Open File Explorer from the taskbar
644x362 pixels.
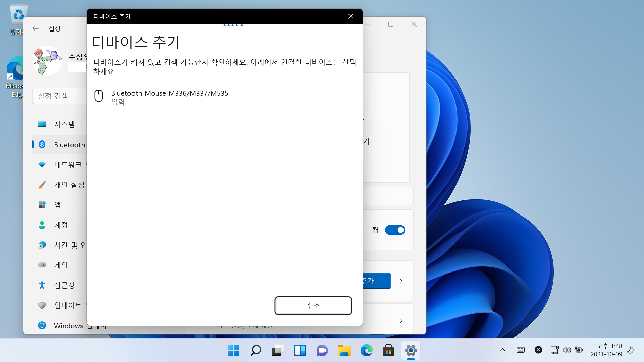click(x=344, y=350)
